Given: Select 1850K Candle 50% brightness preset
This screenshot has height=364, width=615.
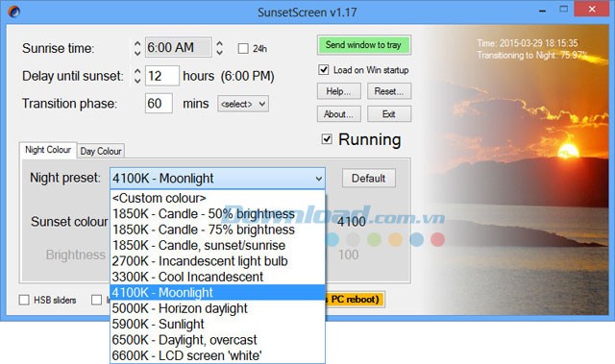Looking at the screenshot, I should [x=218, y=213].
